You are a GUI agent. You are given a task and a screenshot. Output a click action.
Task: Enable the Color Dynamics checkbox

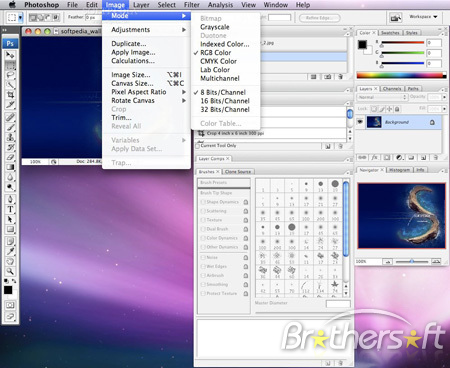[203, 238]
